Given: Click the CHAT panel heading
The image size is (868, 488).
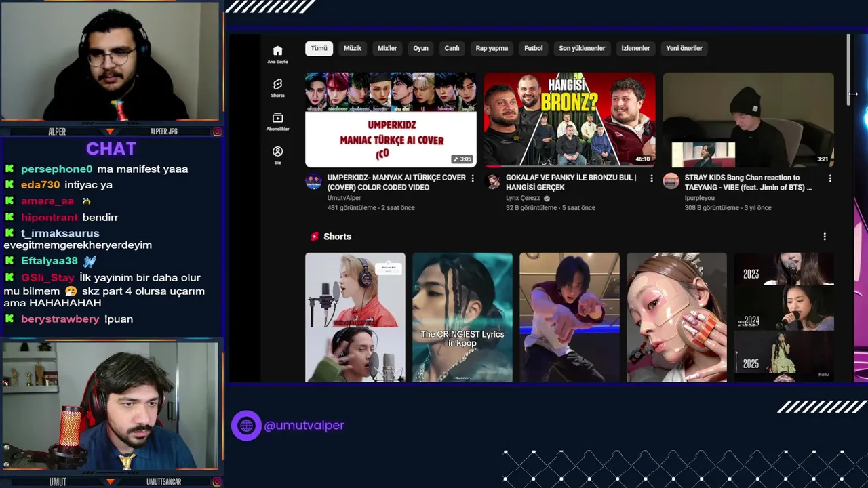Looking at the screenshot, I should pos(111,148).
